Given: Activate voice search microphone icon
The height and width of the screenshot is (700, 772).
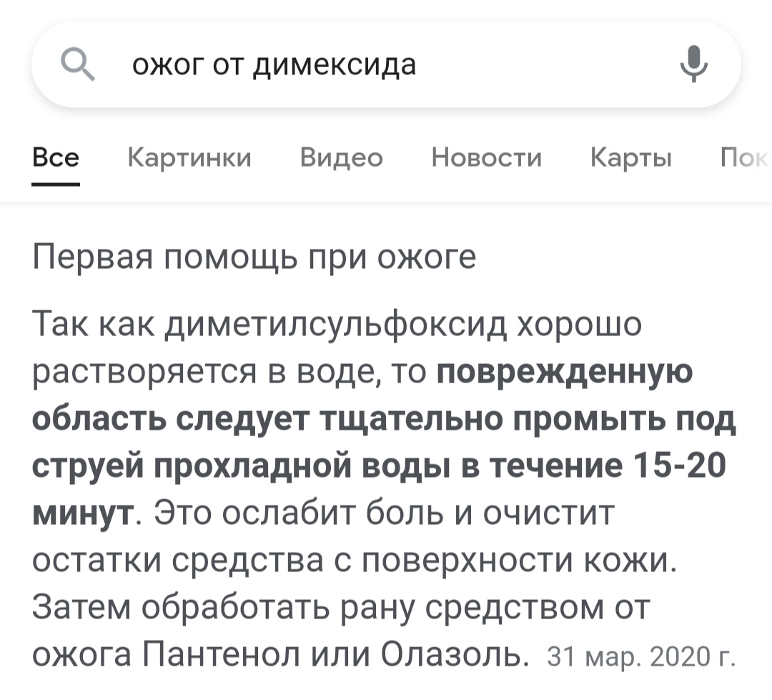Looking at the screenshot, I should [693, 65].
